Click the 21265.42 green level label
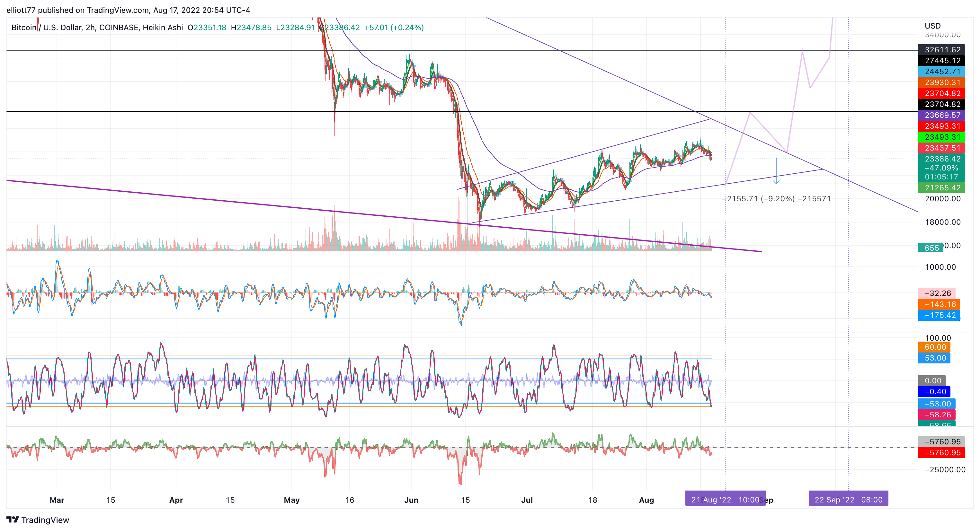Viewport: 980px width, 531px height. tap(941, 188)
